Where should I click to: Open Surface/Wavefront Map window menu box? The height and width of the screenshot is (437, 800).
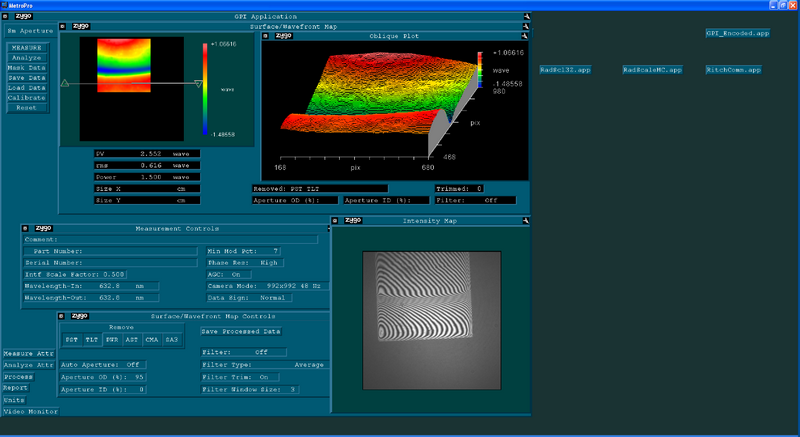click(x=62, y=27)
